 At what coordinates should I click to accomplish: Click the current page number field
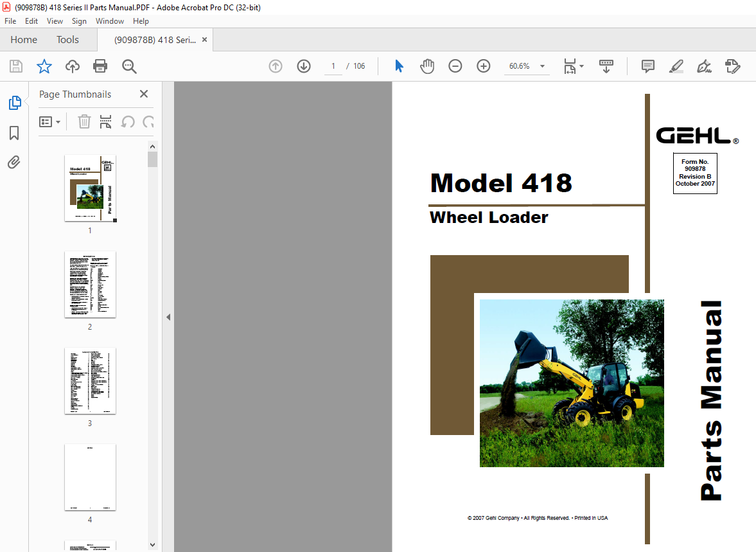[x=333, y=66]
